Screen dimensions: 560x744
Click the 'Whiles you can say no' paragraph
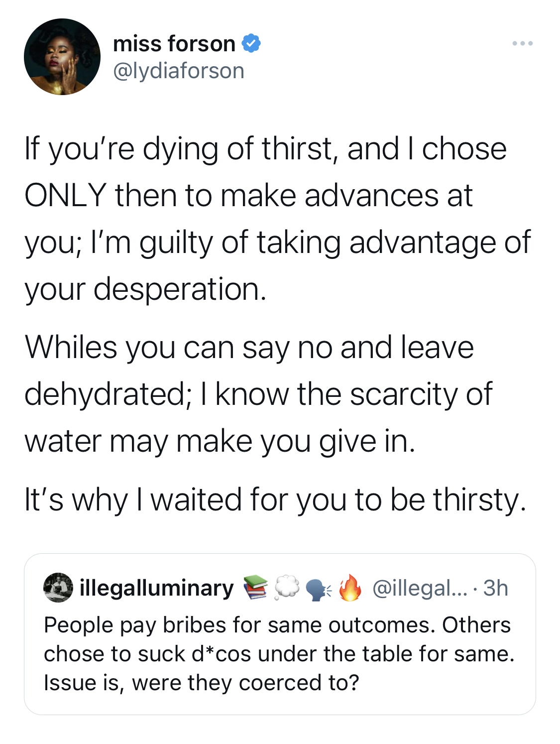pos(258,394)
